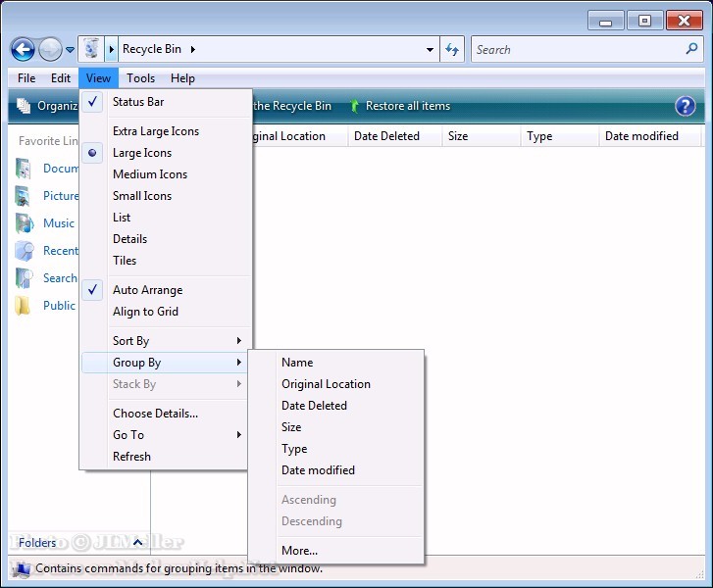Click the Group By menu entry
713x588 pixels.
point(165,363)
